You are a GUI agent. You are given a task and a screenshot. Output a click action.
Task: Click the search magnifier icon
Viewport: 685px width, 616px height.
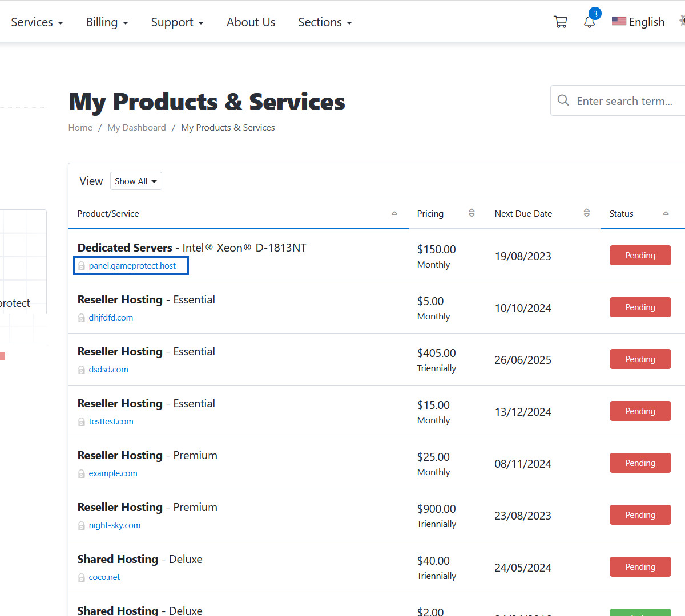(563, 100)
